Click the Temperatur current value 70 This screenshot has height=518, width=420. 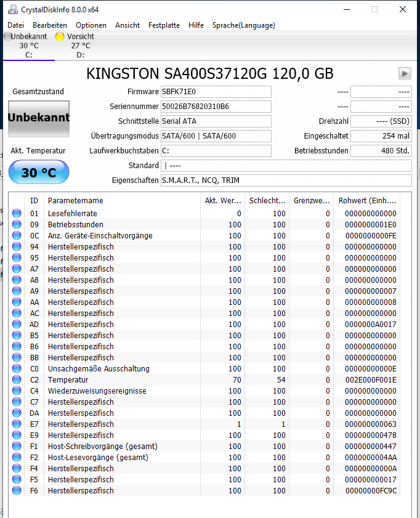pos(237,380)
